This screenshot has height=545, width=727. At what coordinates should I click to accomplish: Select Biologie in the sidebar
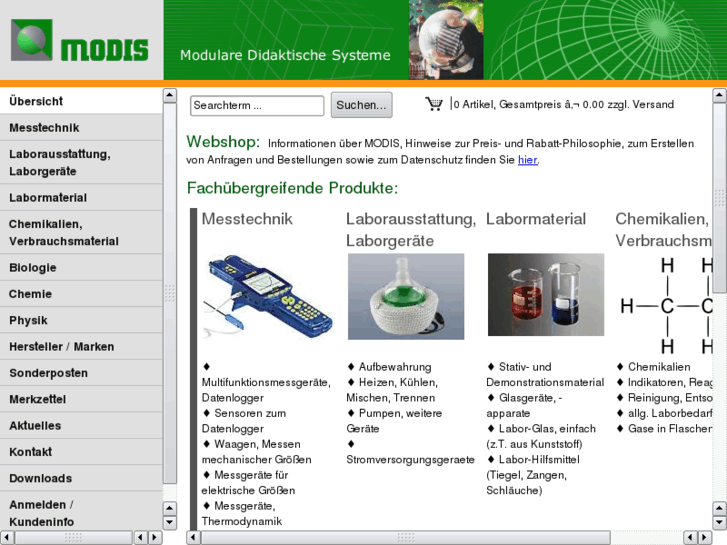pyautogui.click(x=81, y=268)
